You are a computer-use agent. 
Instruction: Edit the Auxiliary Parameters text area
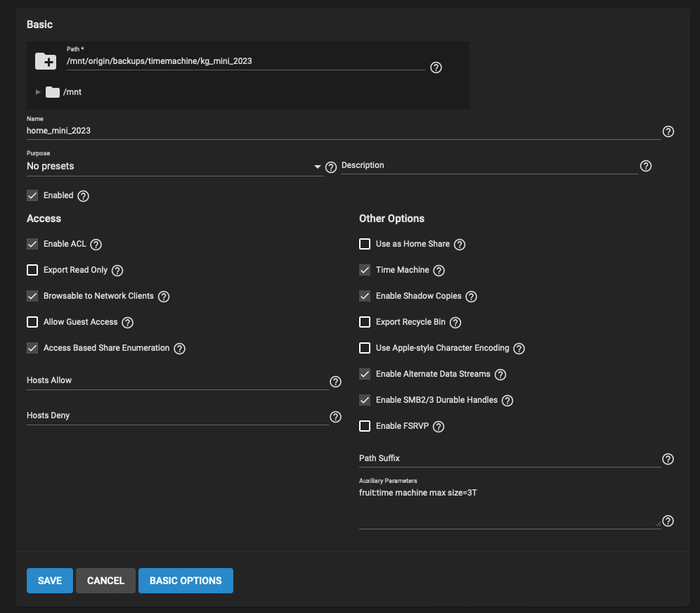[x=510, y=507]
